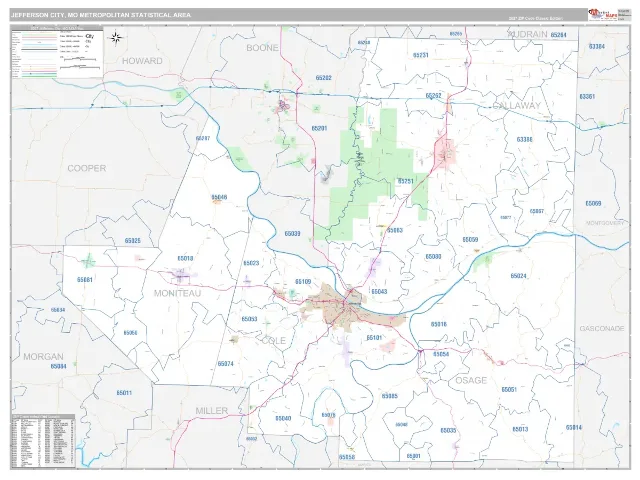Click ZIP code 65034
This screenshot has width=640, height=480.
click(x=58, y=310)
